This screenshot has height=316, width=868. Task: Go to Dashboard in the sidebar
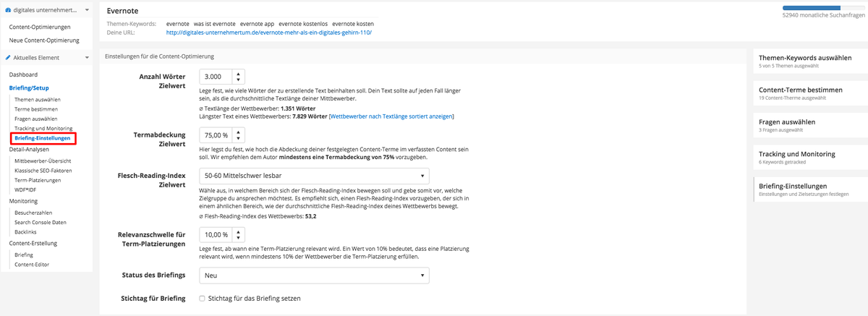click(x=23, y=74)
